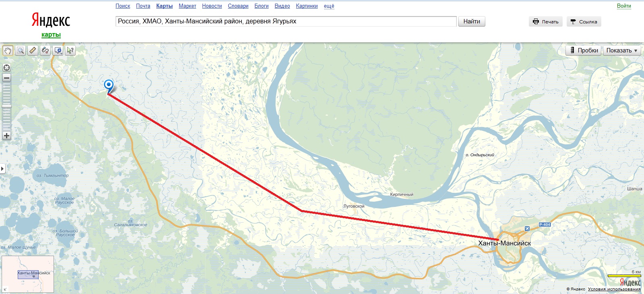This screenshot has height=294, width=644.
Task: Zoom in with the plus button
Action: pos(6,136)
